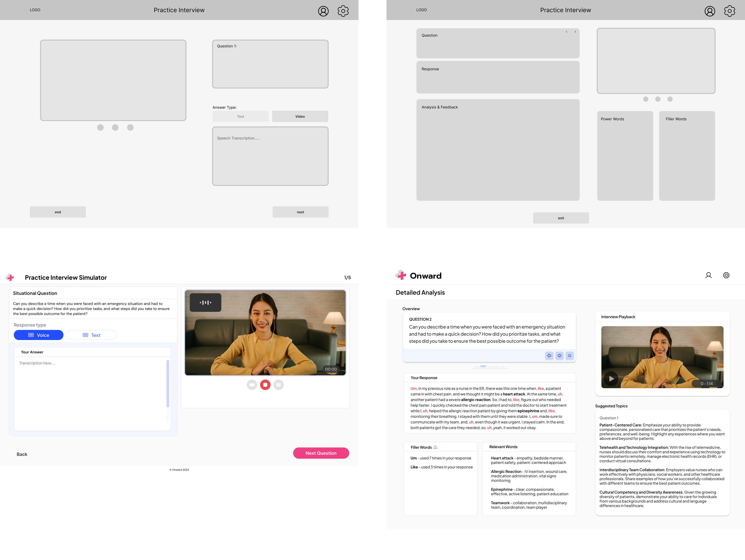The width and height of the screenshot is (745, 560).
Task: Click the audio waveform indicator on the video
Action: 205,302
